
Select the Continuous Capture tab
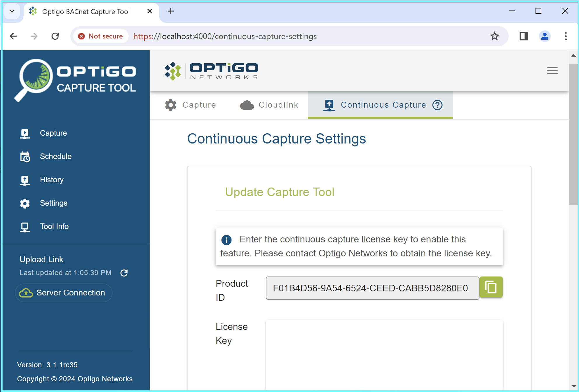click(380, 105)
